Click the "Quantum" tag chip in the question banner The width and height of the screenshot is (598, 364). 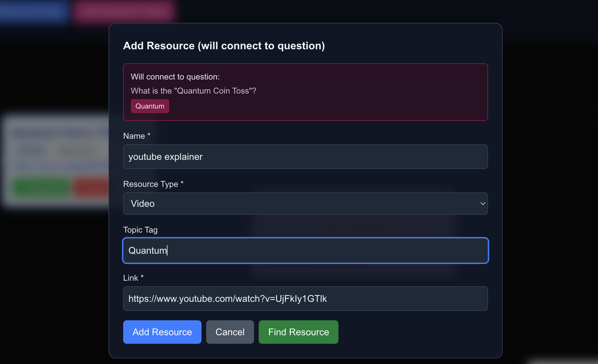click(150, 106)
